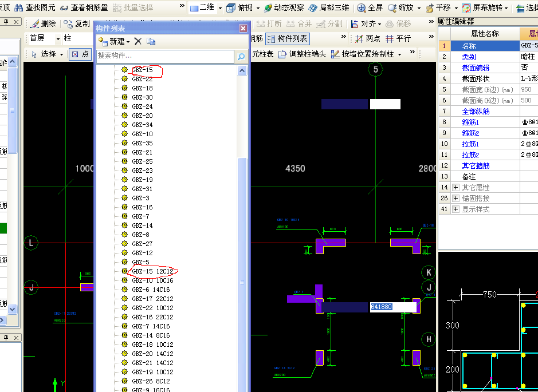Click the 拉筋2 property link
The height and width of the screenshot is (392, 538).
[x=470, y=155]
